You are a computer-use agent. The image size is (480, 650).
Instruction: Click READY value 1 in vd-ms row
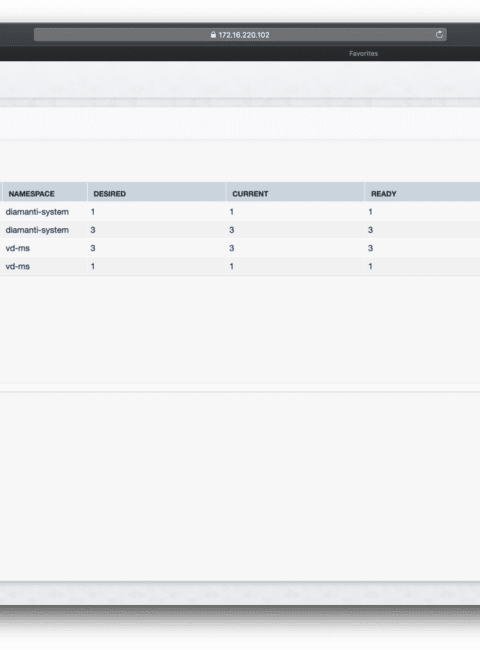371,266
